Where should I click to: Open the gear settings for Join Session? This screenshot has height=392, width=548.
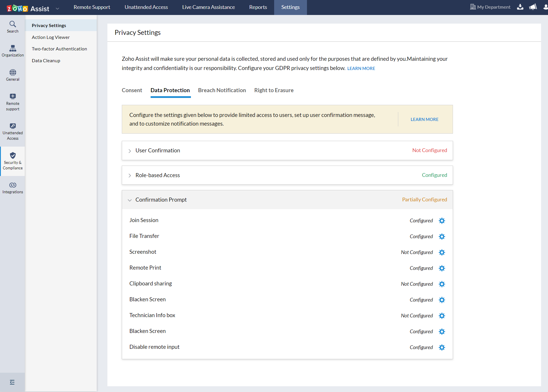(442, 221)
